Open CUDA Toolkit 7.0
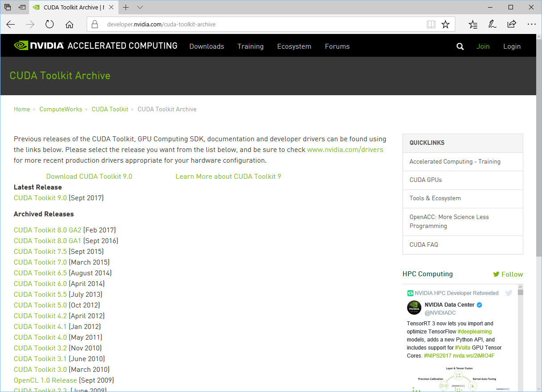Screen dimensions: 542x392 pos(40,262)
